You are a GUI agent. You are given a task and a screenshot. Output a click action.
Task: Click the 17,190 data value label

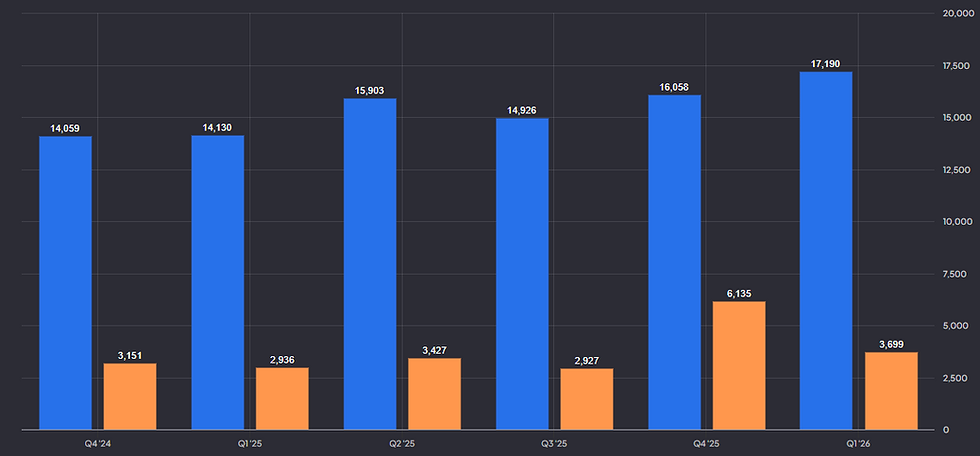pos(826,64)
